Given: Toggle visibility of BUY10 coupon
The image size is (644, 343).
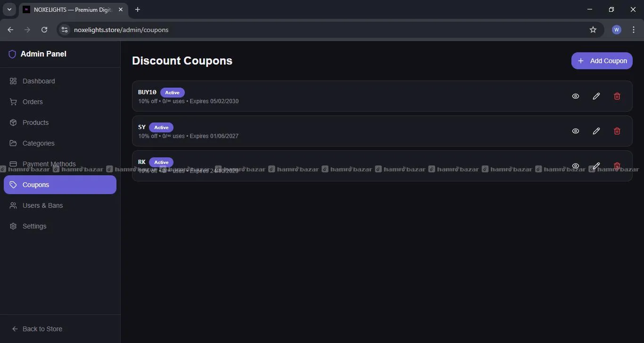Looking at the screenshot, I should 575,96.
